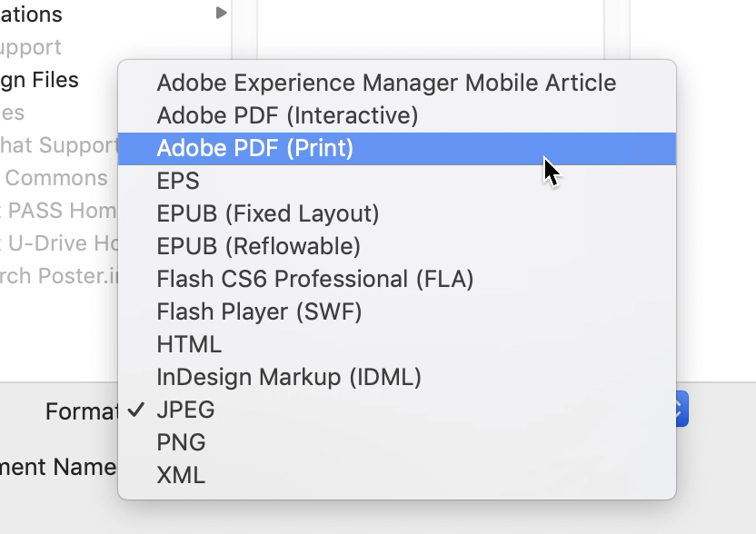The width and height of the screenshot is (756, 534).
Task: Select EPUB (Reflowable) format
Action: pos(397,246)
